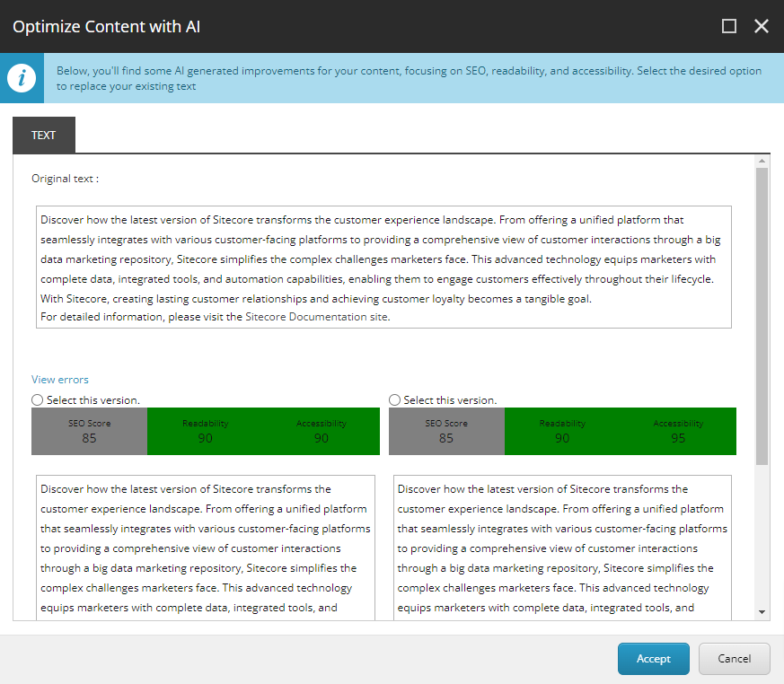The height and width of the screenshot is (684, 784).
Task: Open the View errors link
Action: pyautogui.click(x=60, y=380)
